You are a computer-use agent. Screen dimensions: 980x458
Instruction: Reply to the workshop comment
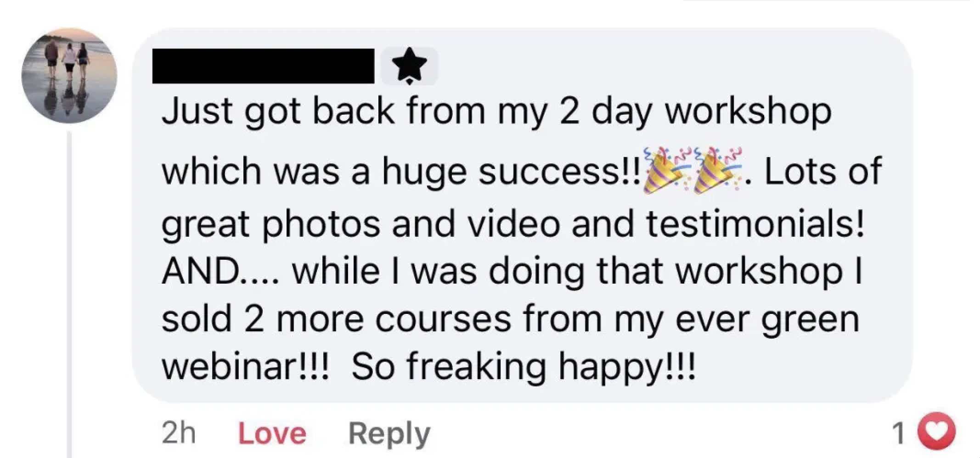(x=389, y=433)
